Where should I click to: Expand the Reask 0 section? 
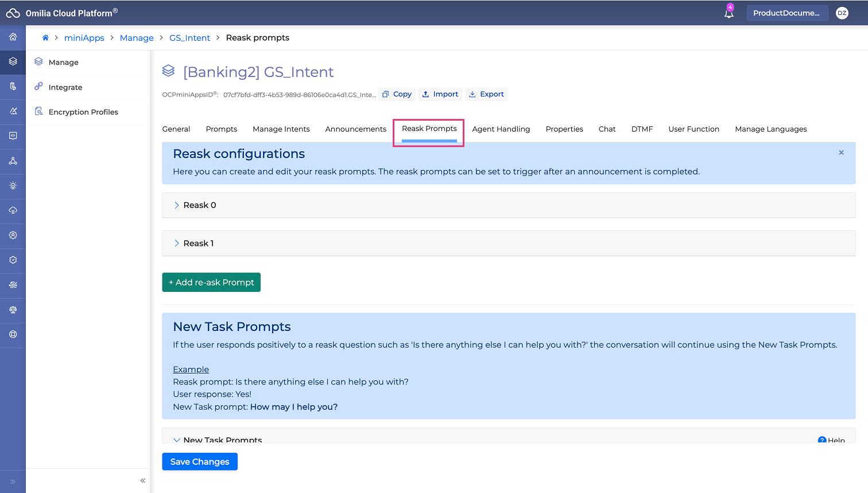pyautogui.click(x=177, y=205)
